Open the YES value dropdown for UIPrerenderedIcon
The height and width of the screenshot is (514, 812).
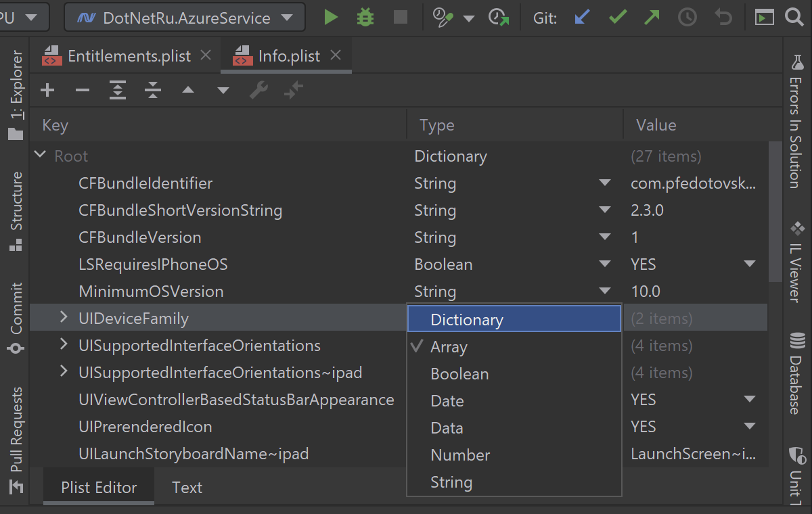click(x=749, y=427)
